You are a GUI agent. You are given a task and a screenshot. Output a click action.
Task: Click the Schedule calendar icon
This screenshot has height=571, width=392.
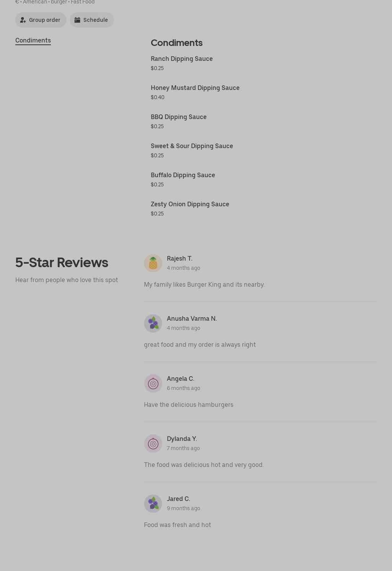77,20
